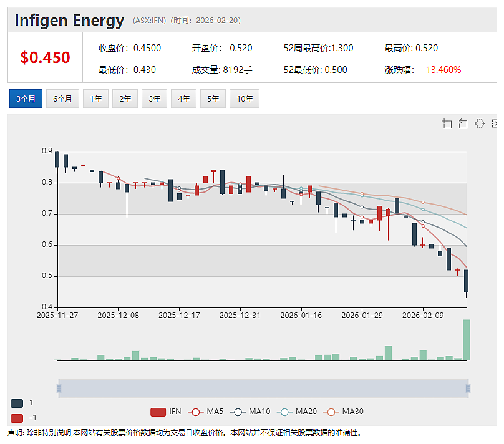Viewport: 504px width, 444px height.
Task: Click the 涨跌幅 -13.460% value
Action: click(423, 70)
